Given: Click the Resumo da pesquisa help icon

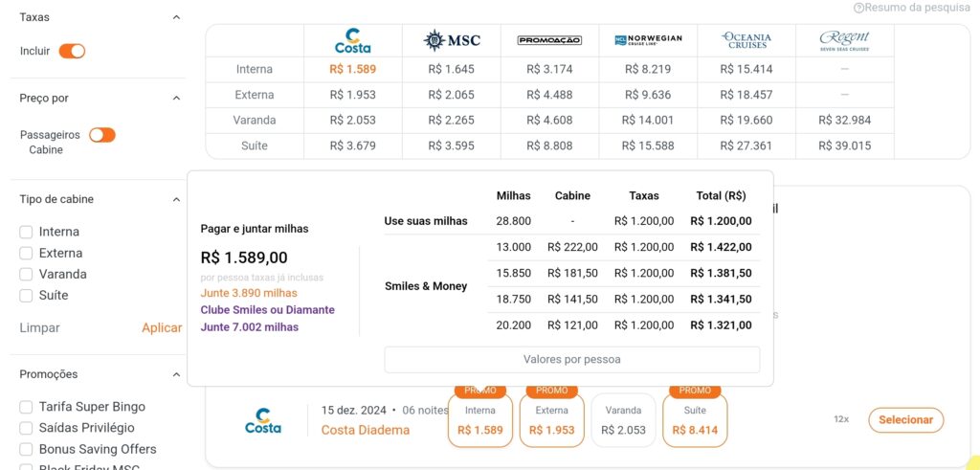Looking at the screenshot, I should pos(858,8).
